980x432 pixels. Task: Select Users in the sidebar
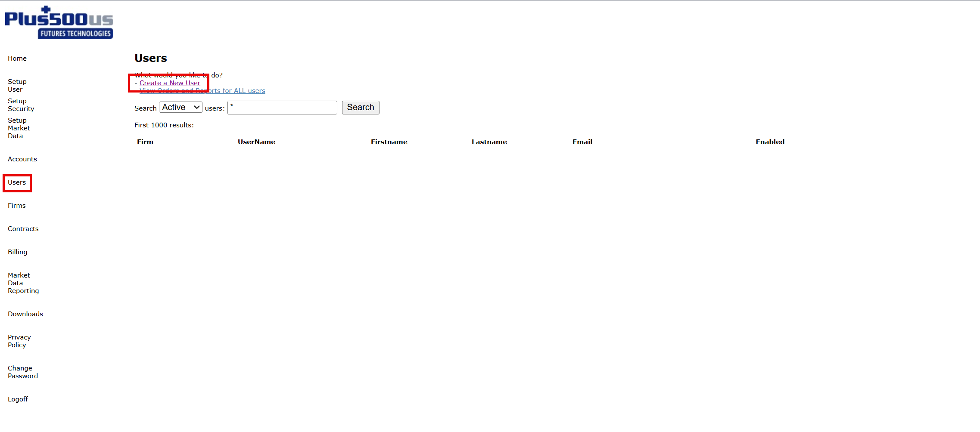[17, 182]
